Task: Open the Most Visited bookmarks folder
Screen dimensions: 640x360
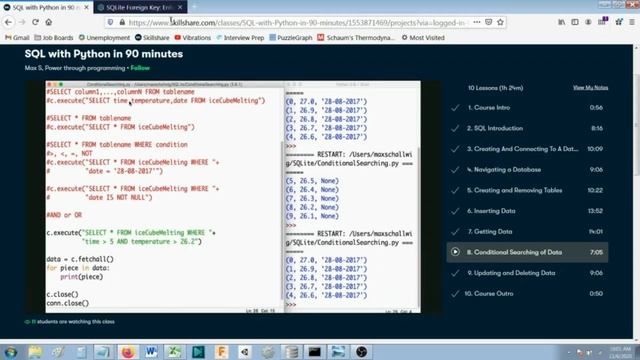Action: (x=423, y=38)
